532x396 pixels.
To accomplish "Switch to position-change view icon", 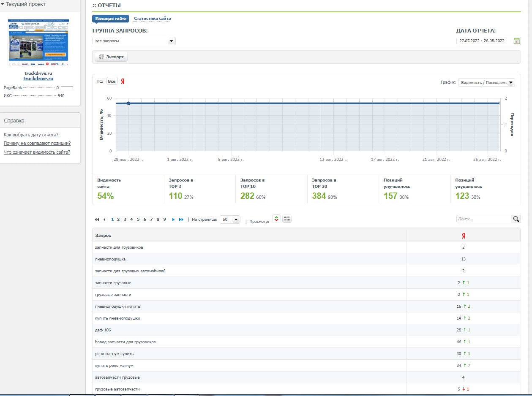I will (x=276, y=219).
